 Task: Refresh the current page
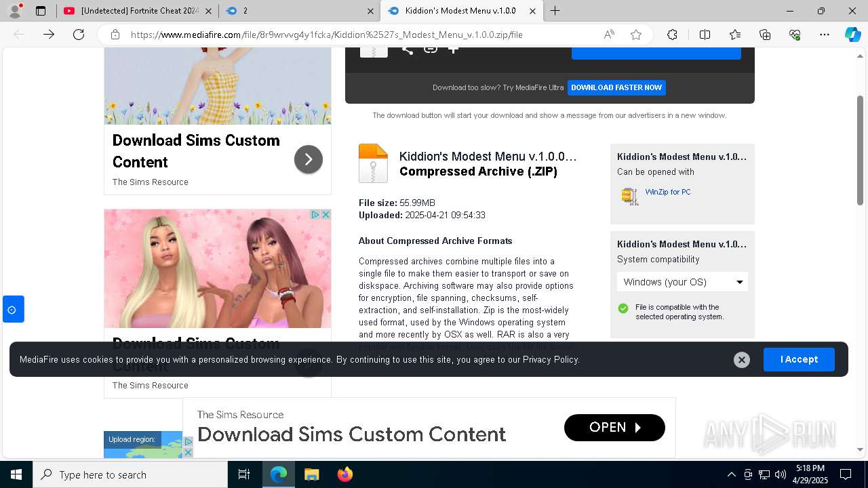pyautogui.click(x=79, y=35)
